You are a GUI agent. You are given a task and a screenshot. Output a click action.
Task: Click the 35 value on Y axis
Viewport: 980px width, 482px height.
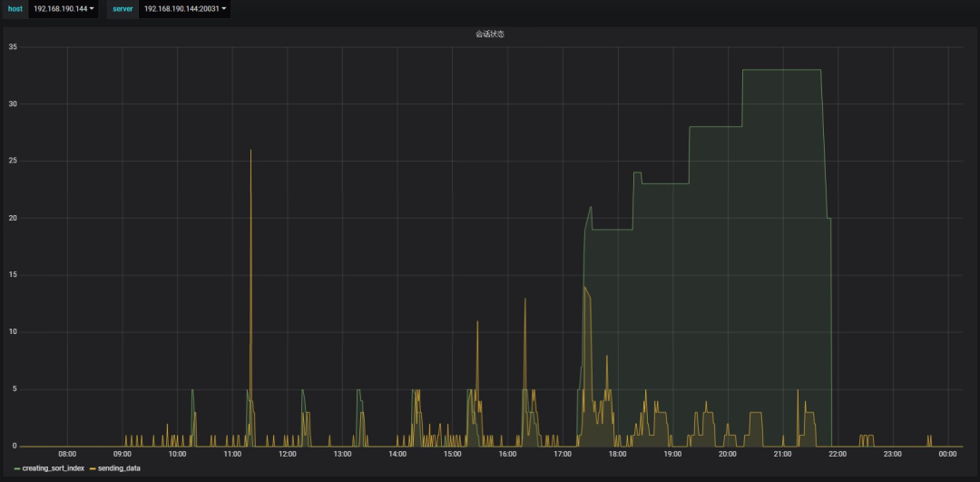[x=13, y=47]
